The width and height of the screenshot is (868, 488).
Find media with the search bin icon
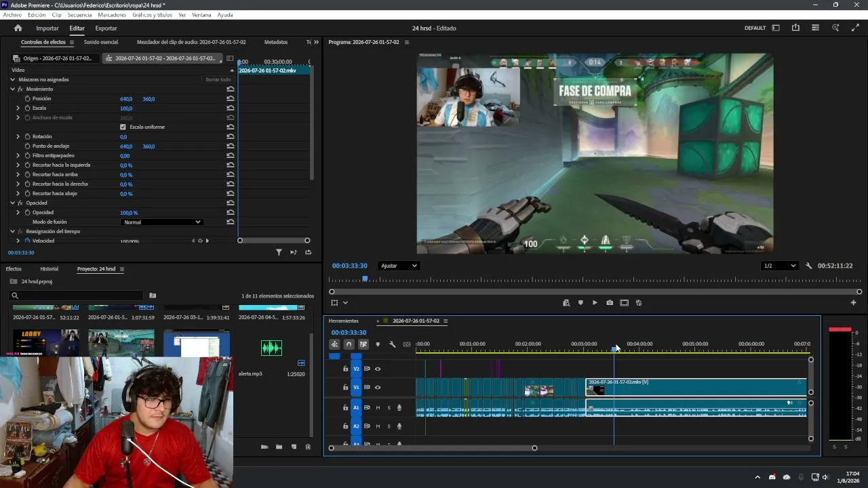tap(153, 296)
